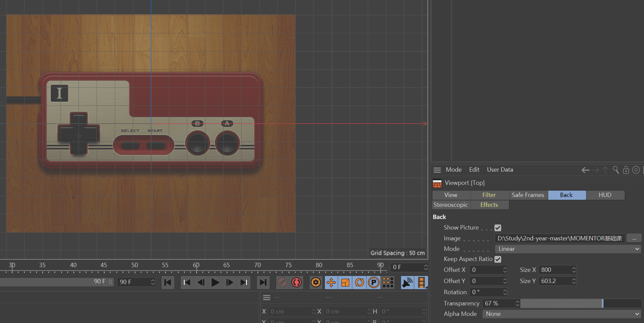Uncheck Show Picture checkbox

coord(497,228)
